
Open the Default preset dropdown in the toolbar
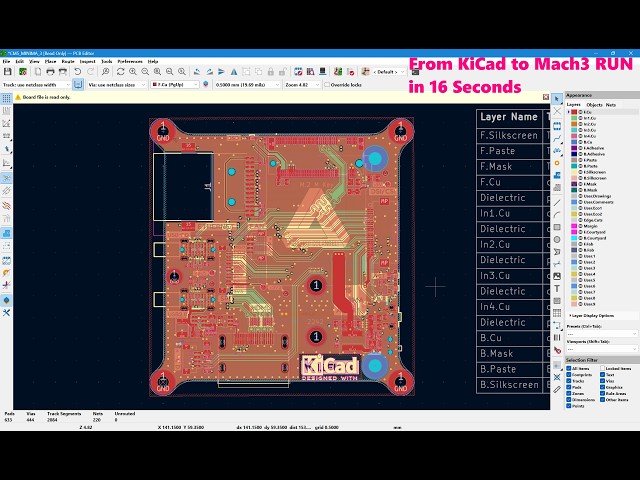pyautogui.click(x=388, y=72)
